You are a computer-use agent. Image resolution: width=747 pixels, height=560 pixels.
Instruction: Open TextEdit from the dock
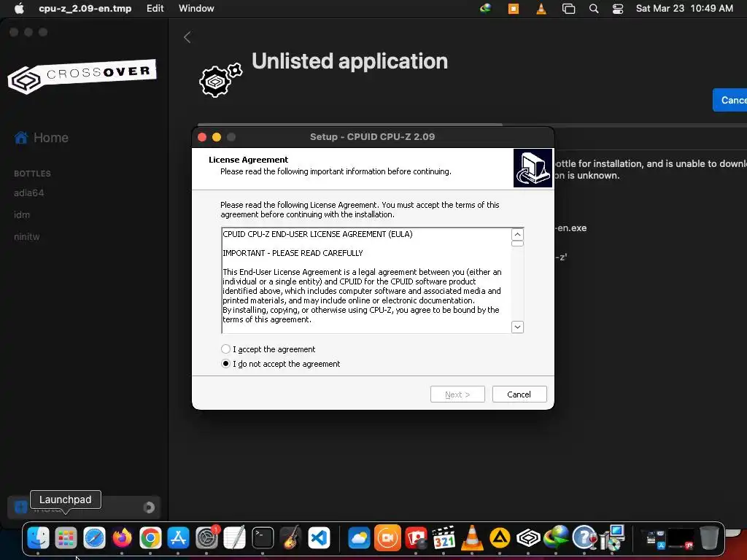click(x=234, y=538)
